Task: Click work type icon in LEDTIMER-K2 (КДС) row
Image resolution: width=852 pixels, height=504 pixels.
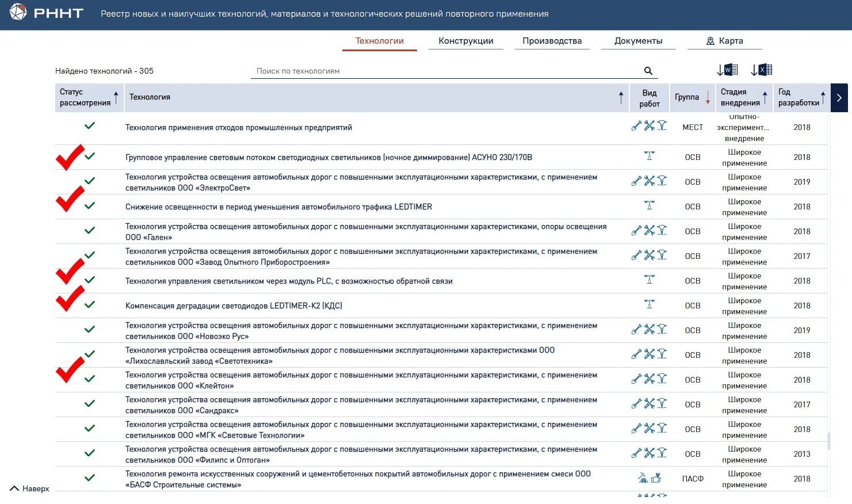Action: (649, 304)
